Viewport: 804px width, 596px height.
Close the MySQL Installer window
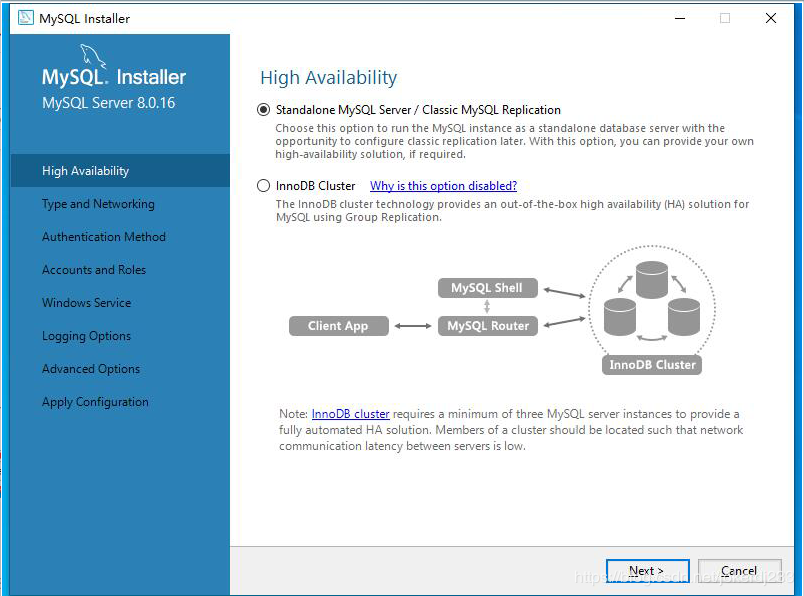[770, 18]
